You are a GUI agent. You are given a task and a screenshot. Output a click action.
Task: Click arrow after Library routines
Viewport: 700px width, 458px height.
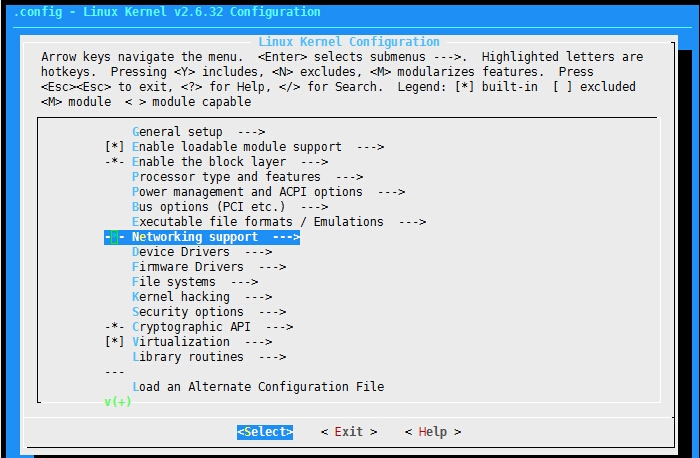pos(272,357)
